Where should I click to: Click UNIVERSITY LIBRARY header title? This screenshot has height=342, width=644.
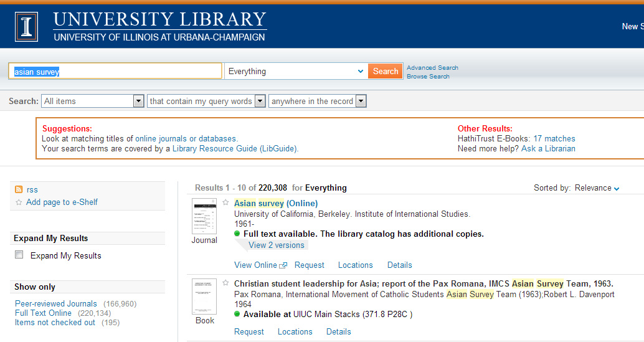[160, 19]
